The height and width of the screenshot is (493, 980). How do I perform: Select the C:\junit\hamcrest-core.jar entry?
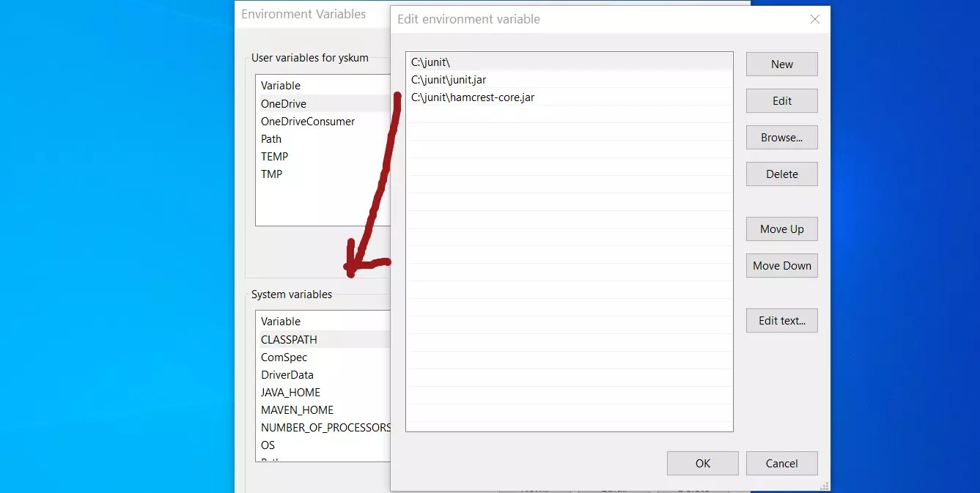513,97
